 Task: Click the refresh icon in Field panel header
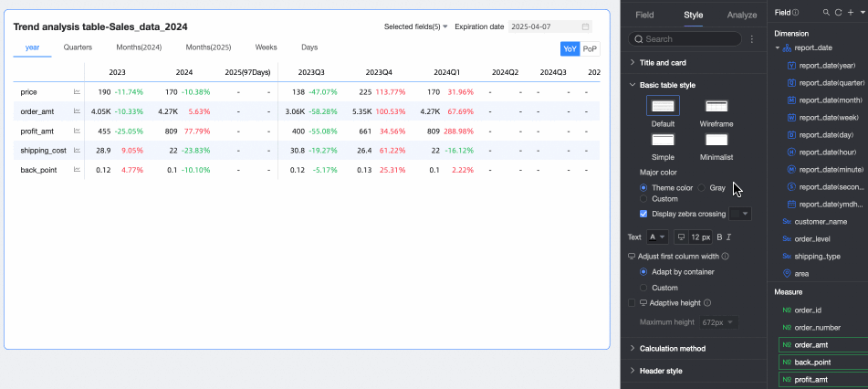(x=838, y=13)
